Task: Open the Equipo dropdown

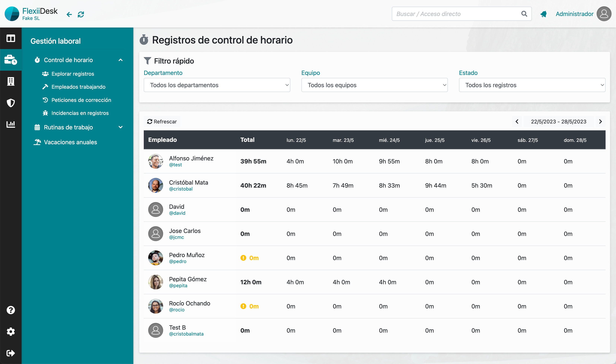Action: (374, 85)
